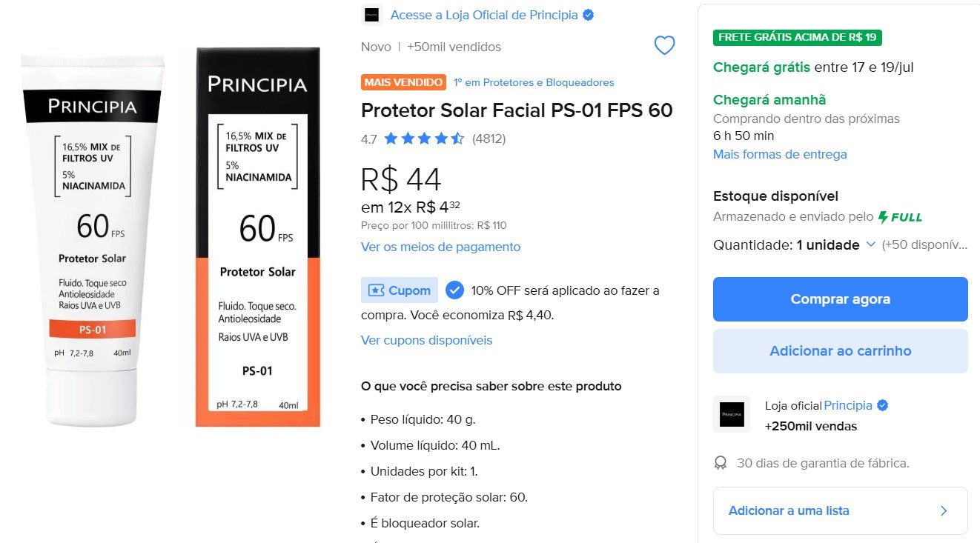This screenshot has width=980, height=543.
Task: Click Comprar agora button
Action: coord(841,299)
